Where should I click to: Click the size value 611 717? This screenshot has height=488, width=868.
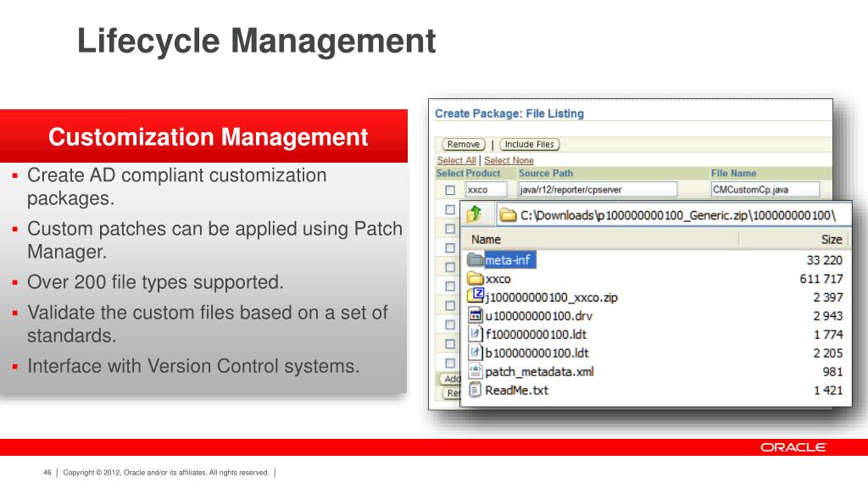point(821,279)
